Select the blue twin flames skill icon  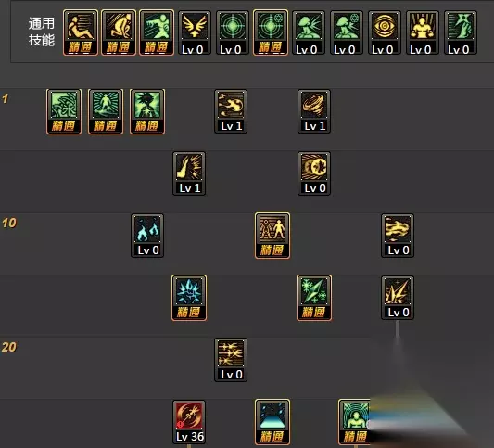tap(147, 236)
